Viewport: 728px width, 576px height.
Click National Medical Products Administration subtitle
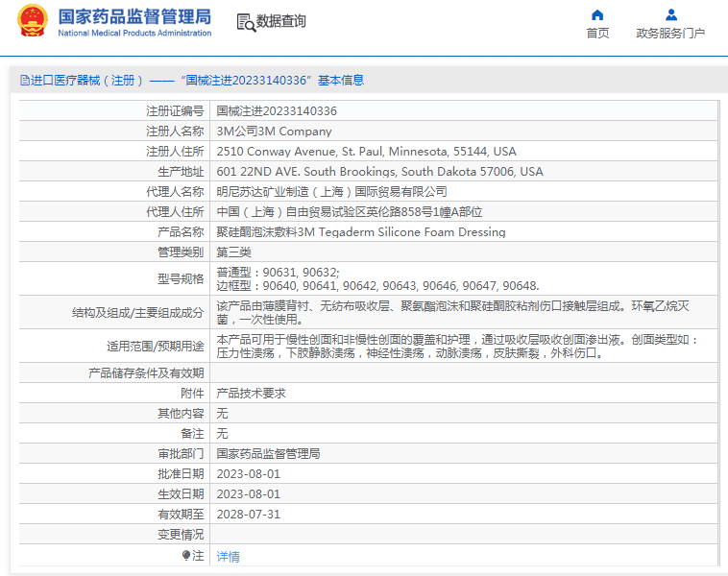coord(134,33)
